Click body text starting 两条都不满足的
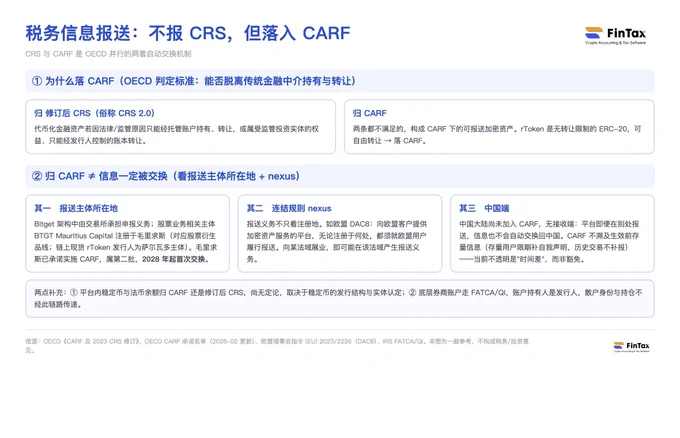Screen dimensions: 680x438 (497, 135)
